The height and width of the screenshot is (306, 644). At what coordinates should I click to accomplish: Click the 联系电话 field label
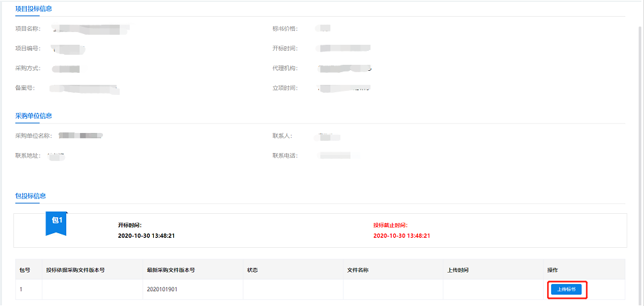point(284,156)
